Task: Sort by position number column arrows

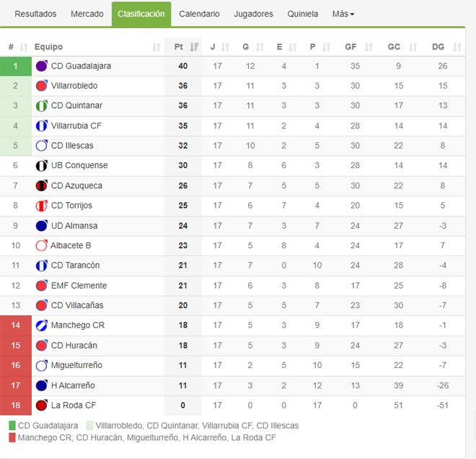Action: [x=23, y=47]
